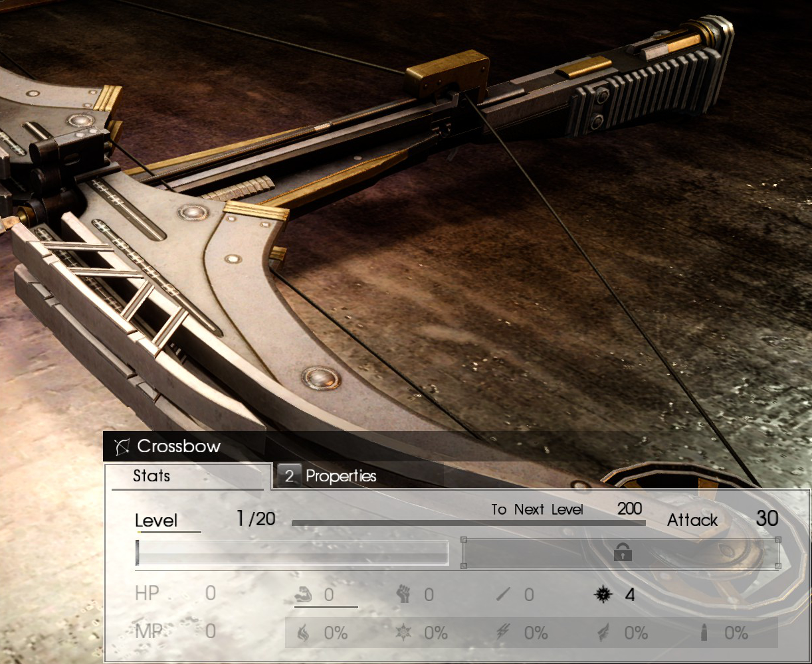812x664 pixels.
Task: Click the 200 experience value
Action: pos(629,509)
